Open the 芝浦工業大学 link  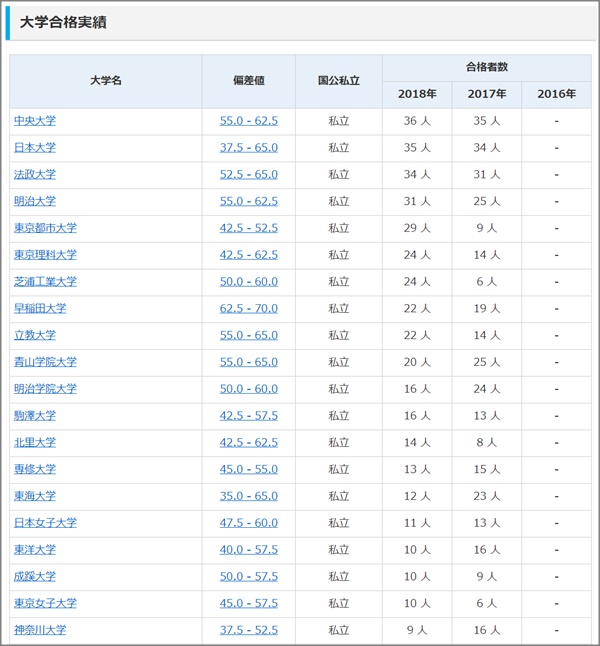[45, 281]
